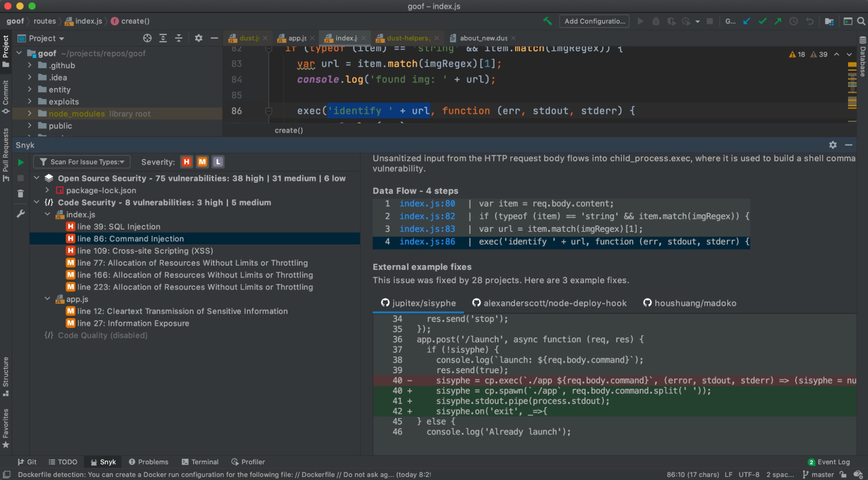Update project with blue arrow icon
Image resolution: width=868 pixels, height=480 pixels.
coord(746,21)
